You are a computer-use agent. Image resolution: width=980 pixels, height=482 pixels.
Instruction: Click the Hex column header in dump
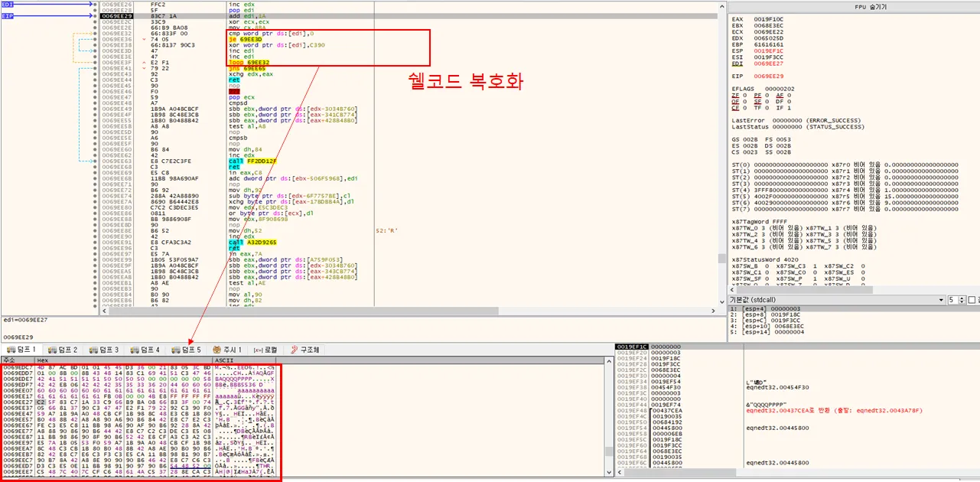[122, 360]
